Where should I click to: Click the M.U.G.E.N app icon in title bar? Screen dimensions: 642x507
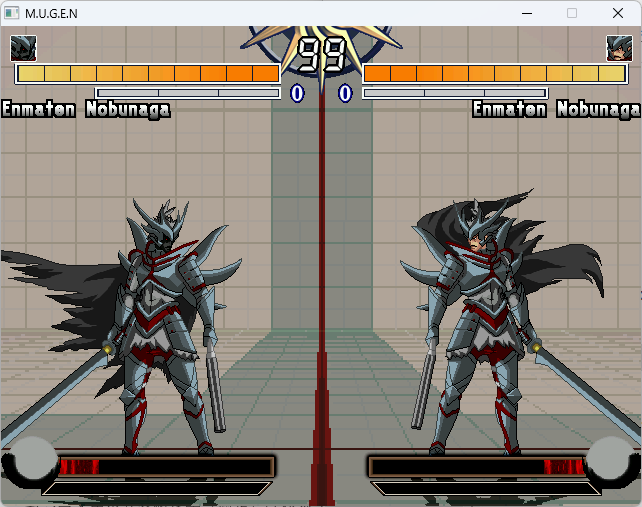(x=11, y=13)
